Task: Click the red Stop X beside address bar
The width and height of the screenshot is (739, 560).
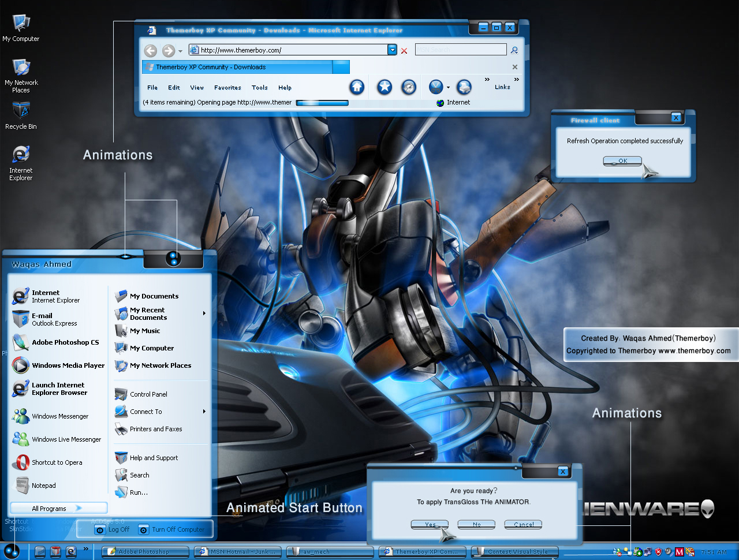Action: (x=404, y=51)
